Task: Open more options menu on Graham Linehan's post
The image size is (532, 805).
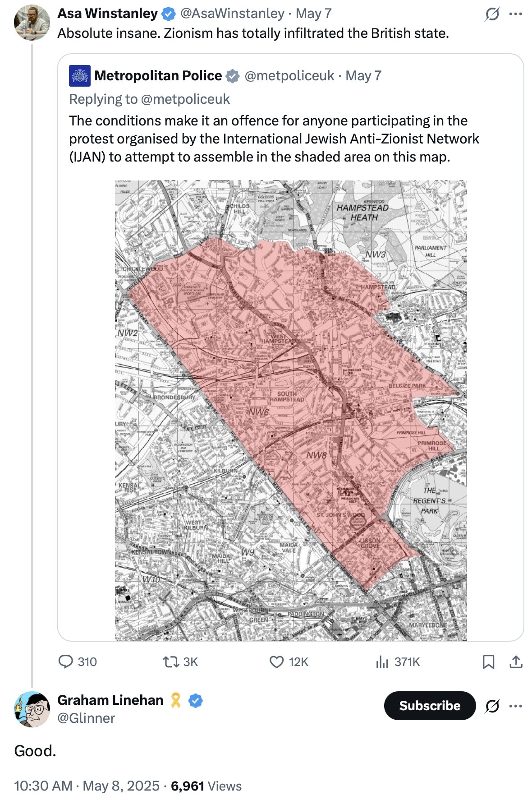Action: coord(515,706)
